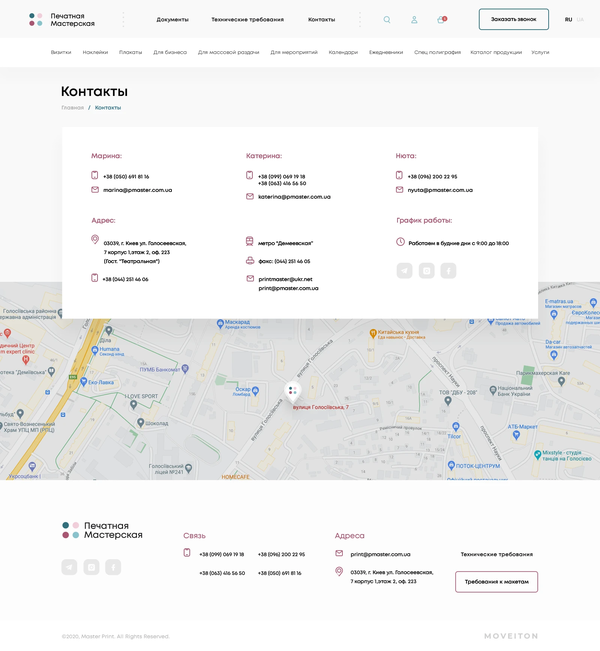Click Facebook icon in the contacts card

(448, 270)
